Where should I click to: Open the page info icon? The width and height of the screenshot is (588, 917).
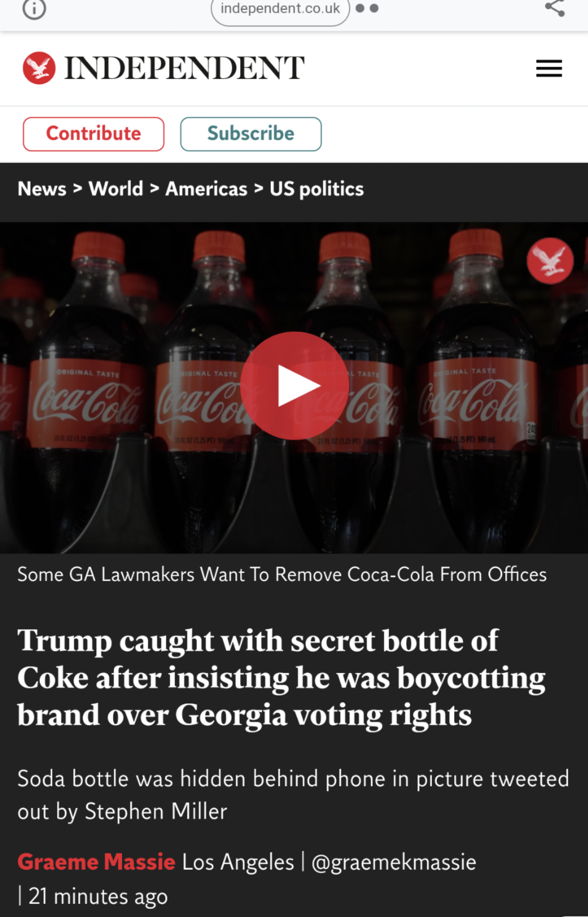[x=34, y=9]
